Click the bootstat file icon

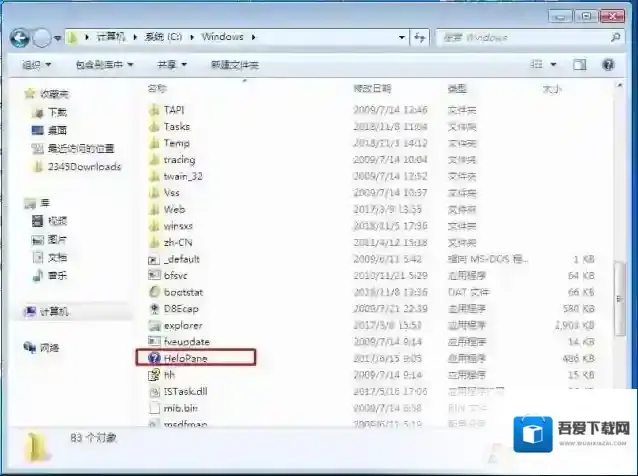pyautogui.click(x=154, y=292)
